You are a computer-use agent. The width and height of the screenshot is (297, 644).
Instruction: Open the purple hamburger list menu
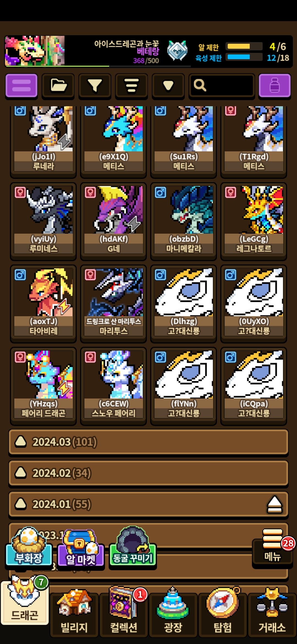pos(21,86)
